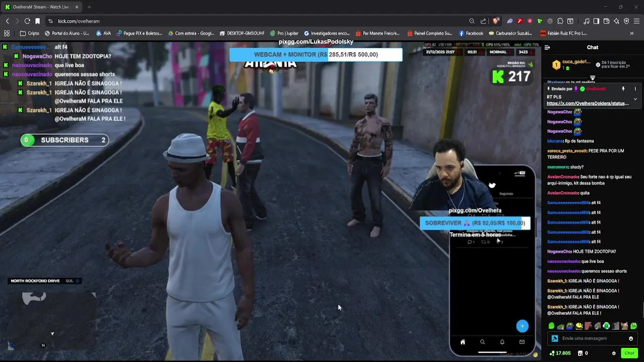This screenshot has width=644, height=362.
Task: Open the channel shop icon showing 0
Action: [x=583, y=353]
